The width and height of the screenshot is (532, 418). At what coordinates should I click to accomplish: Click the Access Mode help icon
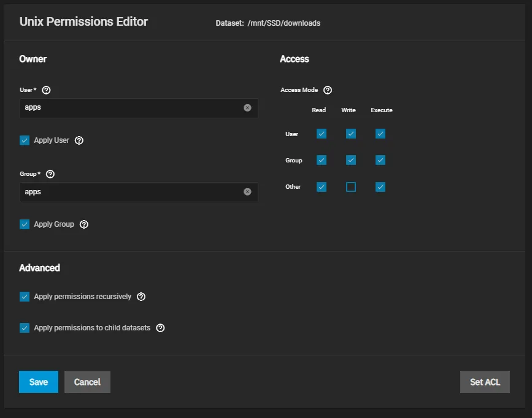pos(328,90)
